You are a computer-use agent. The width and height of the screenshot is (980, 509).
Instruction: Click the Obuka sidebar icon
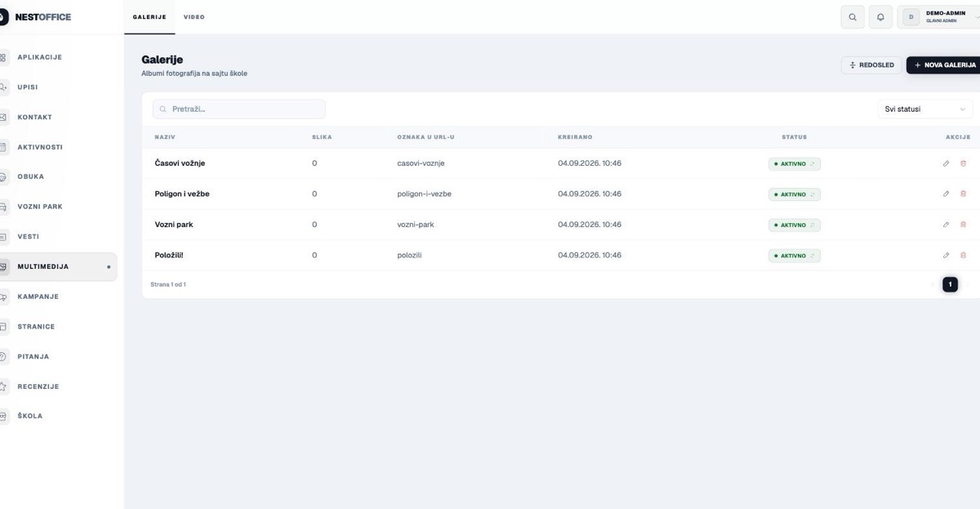pyautogui.click(x=2, y=176)
